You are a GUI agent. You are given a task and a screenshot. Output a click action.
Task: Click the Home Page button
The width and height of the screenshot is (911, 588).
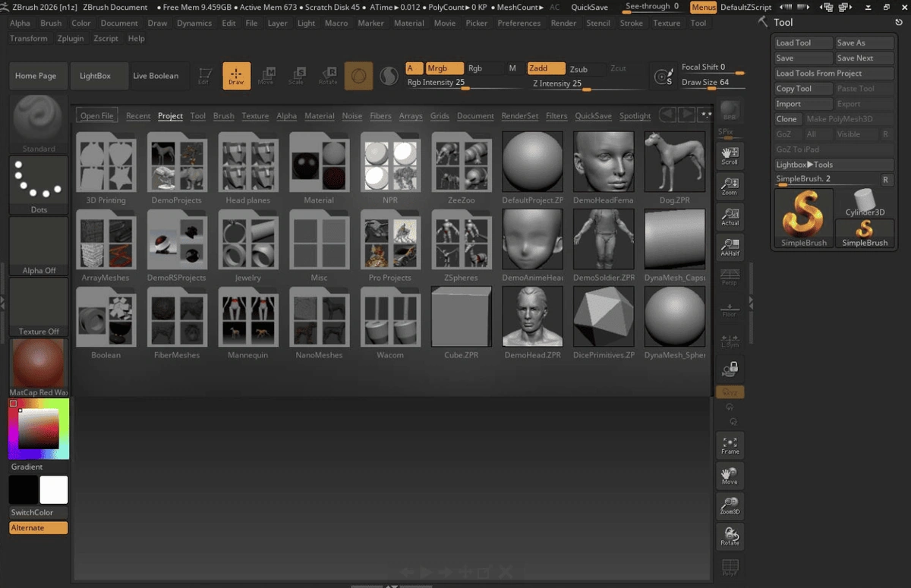36,76
